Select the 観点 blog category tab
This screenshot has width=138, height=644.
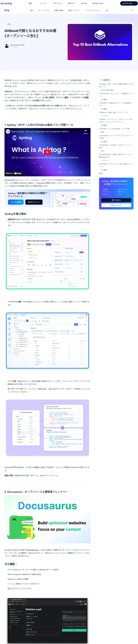[x=32, y=11]
